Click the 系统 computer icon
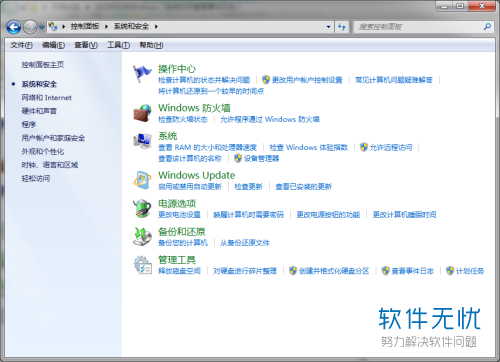 tap(143, 141)
